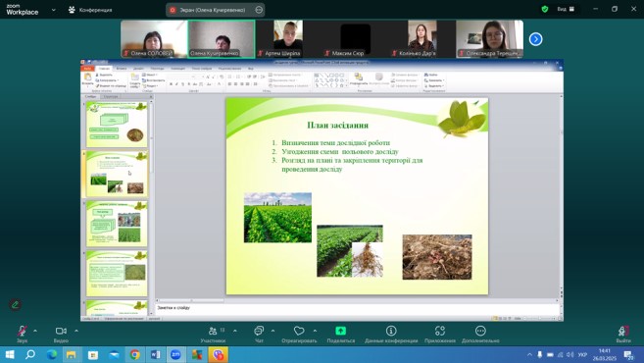Click the Найти find command in ribbon
Viewport: 644px width, 363px height.
[x=431, y=75]
